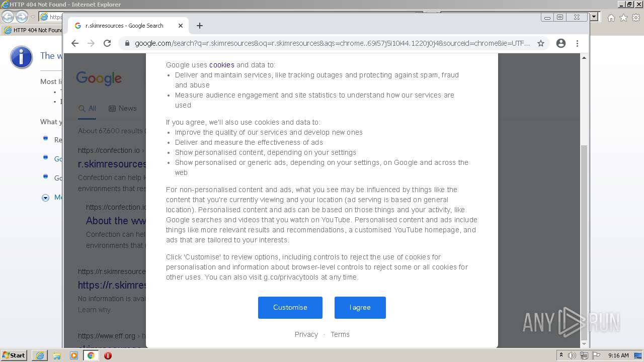
Task: Select the All search tab
Action: [87, 108]
